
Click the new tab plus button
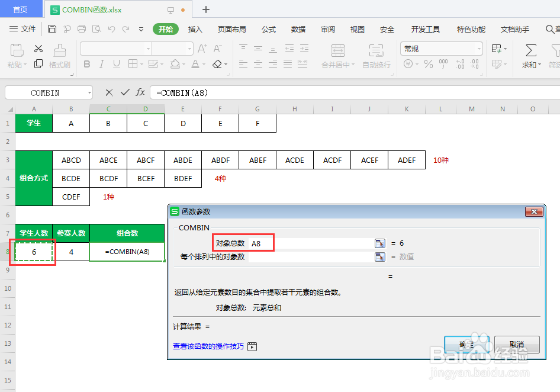point(206,9)
